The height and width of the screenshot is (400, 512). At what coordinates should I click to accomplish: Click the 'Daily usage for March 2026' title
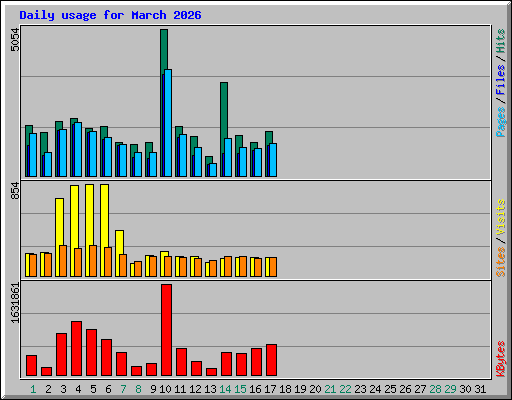point(110,15)
